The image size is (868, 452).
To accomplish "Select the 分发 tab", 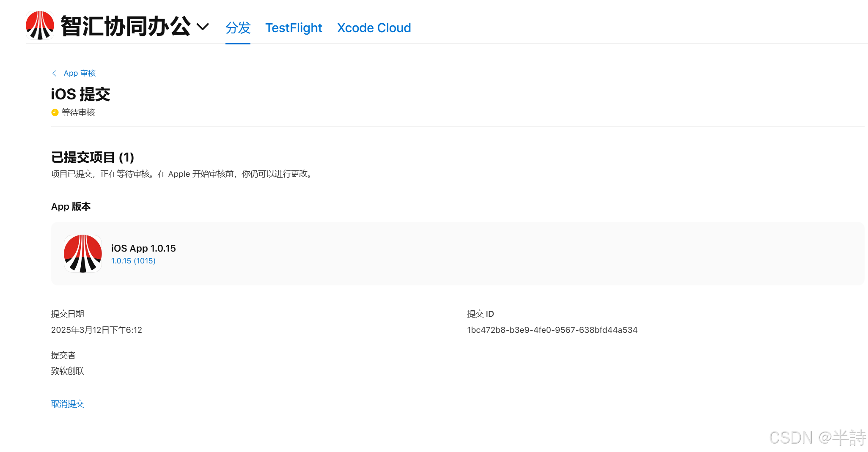I will (x=238, y=28).
